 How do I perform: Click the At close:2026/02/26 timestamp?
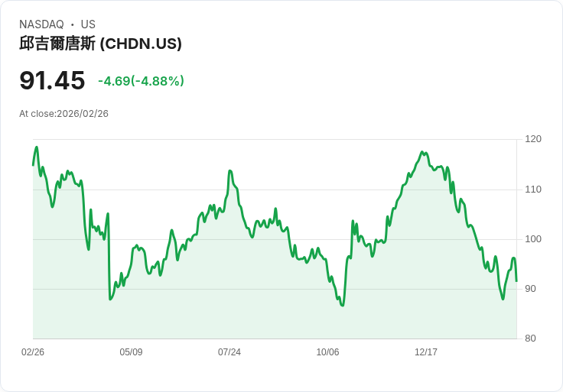[x=63, y=114]
